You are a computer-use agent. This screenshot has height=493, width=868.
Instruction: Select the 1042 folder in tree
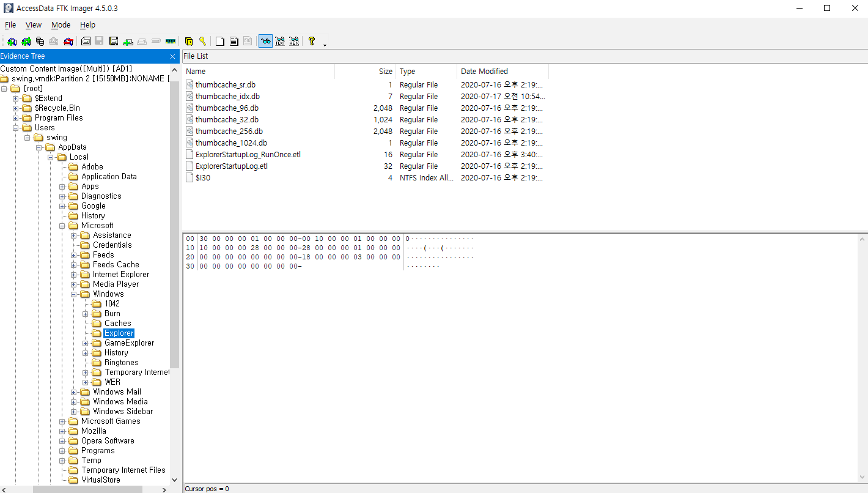(x=112, y=303)
